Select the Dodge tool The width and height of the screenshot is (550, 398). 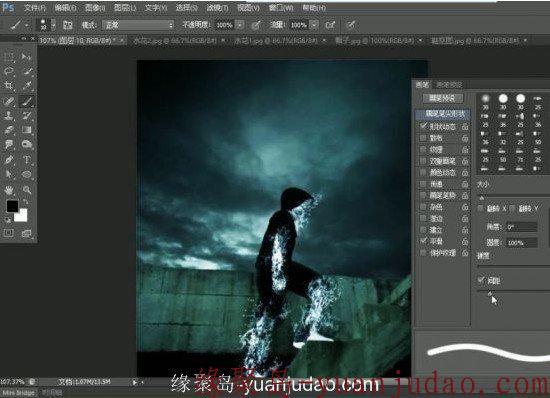[x=27, y=144]
